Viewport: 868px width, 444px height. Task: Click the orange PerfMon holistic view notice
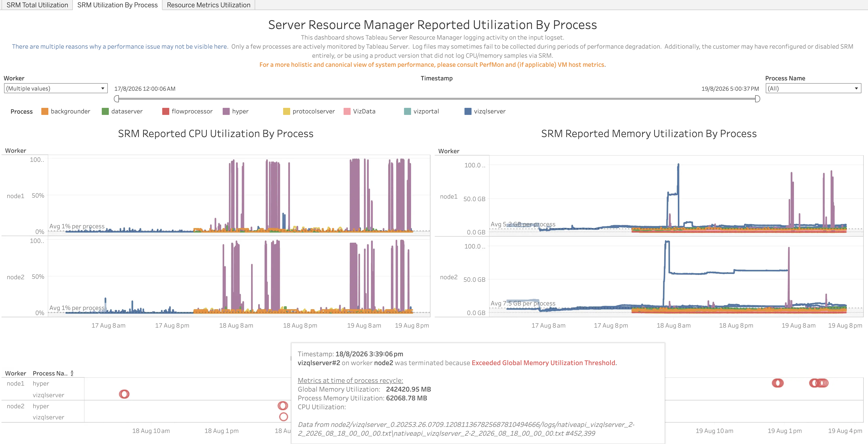(433, 65)
